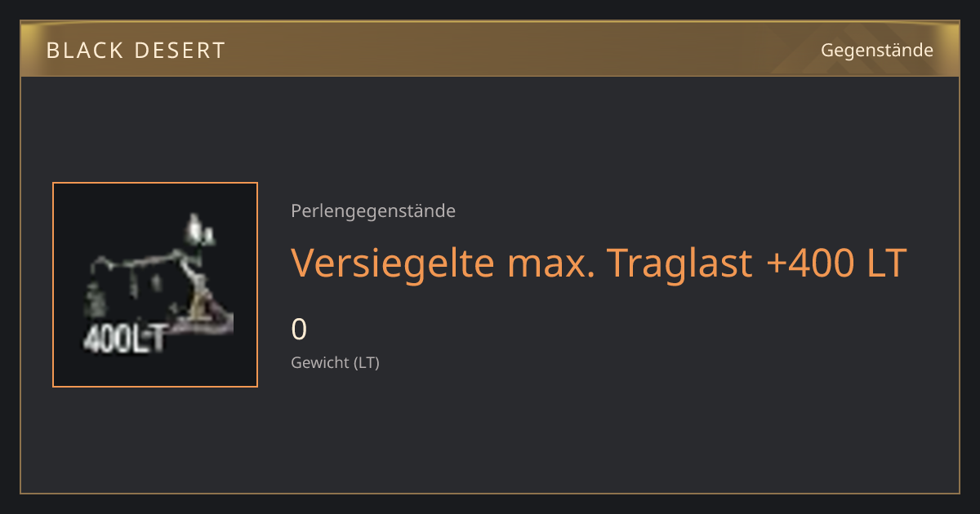This screenshot has height=514, width=980.
Task: Click the gold header banner center
Action: pyautogui.click(x=490, y=49)
